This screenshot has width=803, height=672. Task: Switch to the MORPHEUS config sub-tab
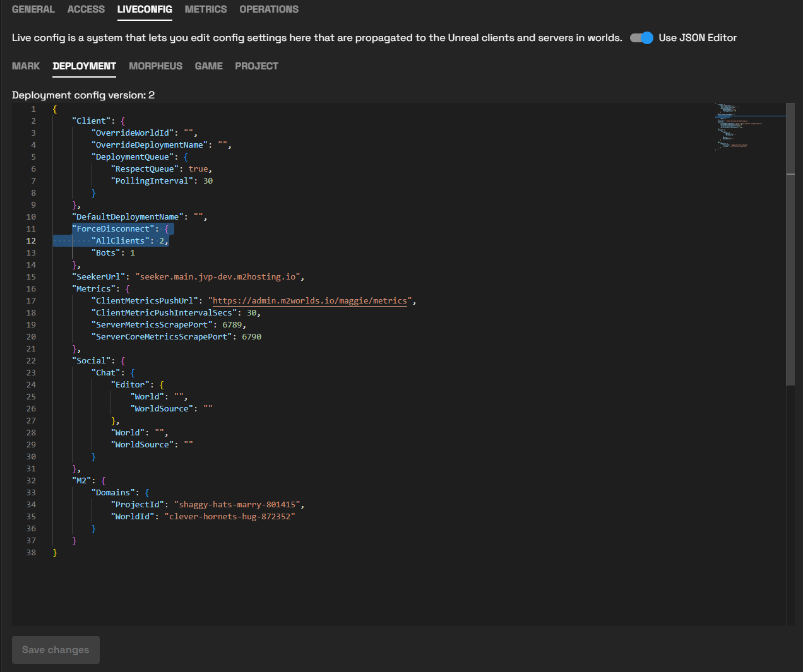pos(155,66)
